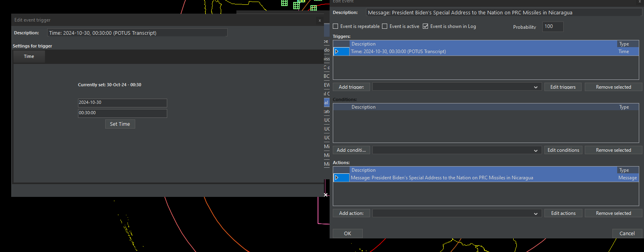Select the President Biden message action row
The height and width of the screenshot is (252, 644).
pyautogui.click(x=486, y=178)
